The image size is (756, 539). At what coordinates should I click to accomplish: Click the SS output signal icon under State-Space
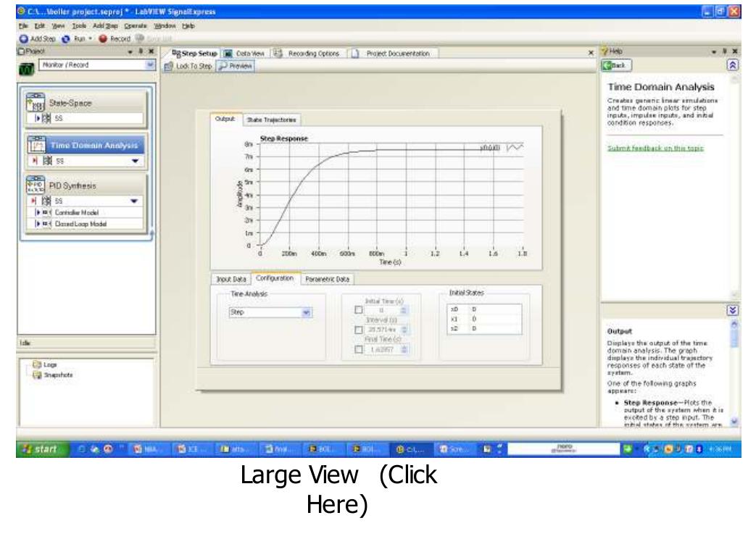[46, 118]
